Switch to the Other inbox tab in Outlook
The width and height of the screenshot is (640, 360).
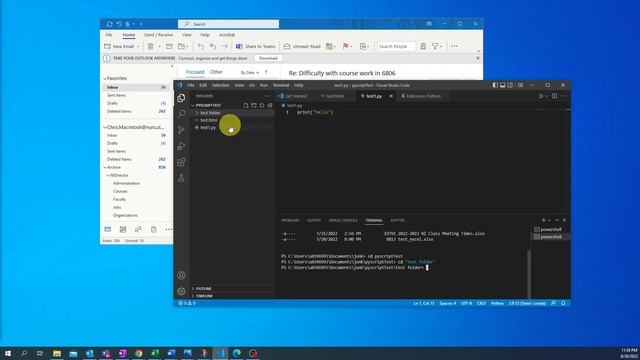[216, 72]
